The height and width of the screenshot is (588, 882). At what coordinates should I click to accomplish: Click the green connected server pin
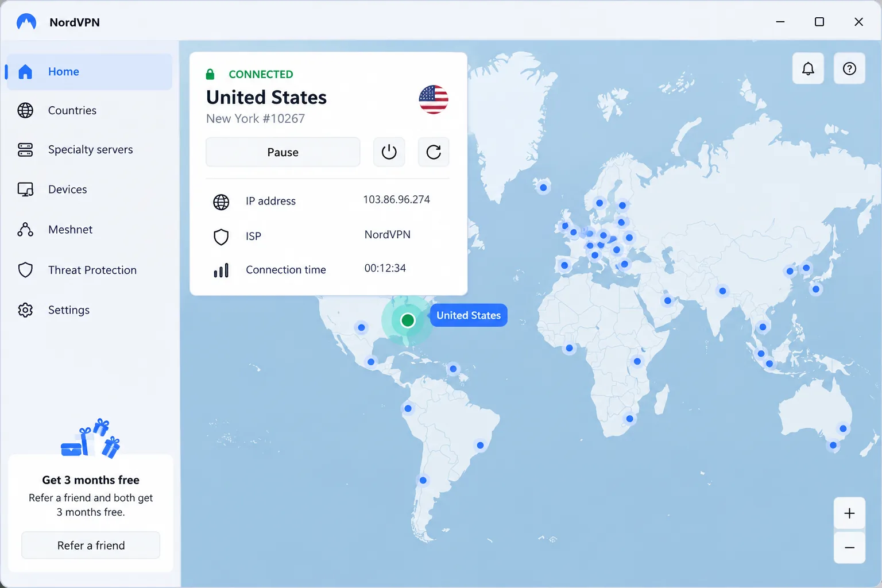[x=408, y=320]
